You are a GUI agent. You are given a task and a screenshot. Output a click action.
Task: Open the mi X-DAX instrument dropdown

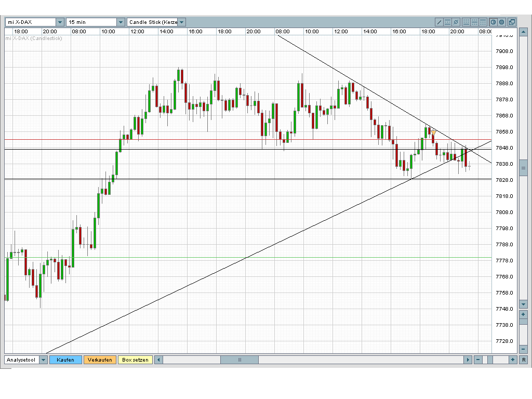60,22
